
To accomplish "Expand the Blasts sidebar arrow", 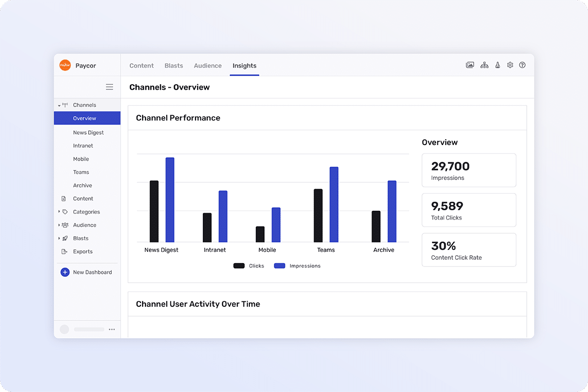I will pos(59,238).
